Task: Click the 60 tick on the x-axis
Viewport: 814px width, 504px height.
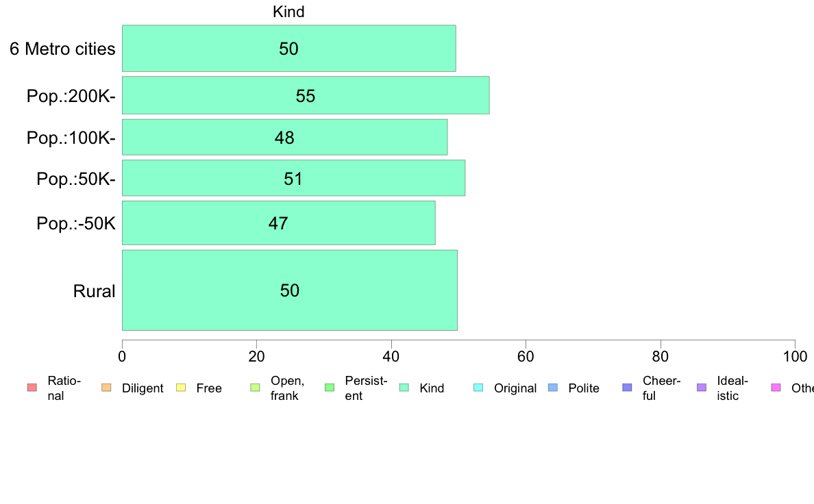Action: [526, 357]
